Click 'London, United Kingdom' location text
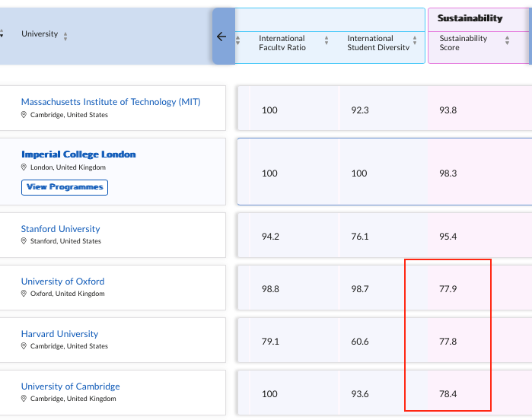 pyautogui.click(x=68, y=167)
